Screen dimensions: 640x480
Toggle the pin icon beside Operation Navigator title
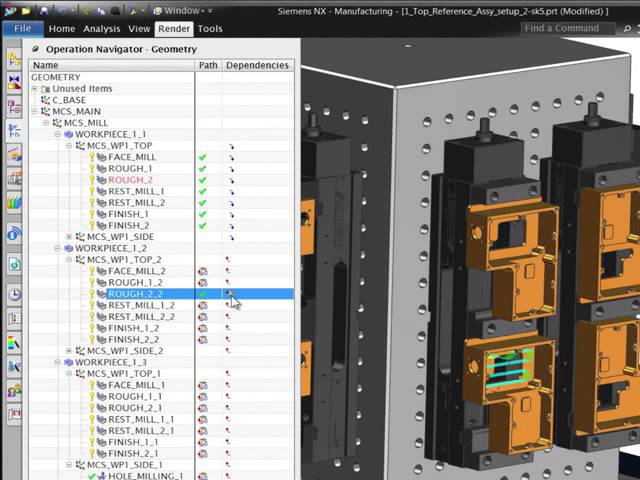click(36, 49)
